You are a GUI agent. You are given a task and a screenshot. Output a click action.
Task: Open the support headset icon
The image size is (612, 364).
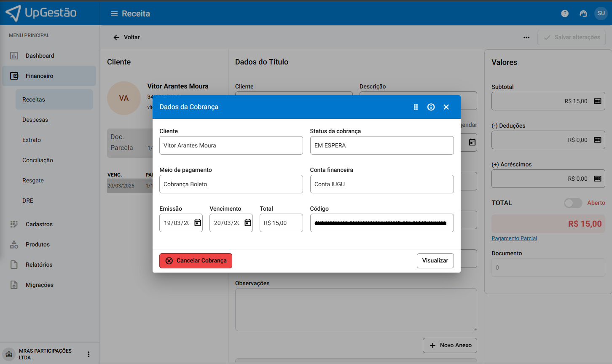[x=583, y=13]
